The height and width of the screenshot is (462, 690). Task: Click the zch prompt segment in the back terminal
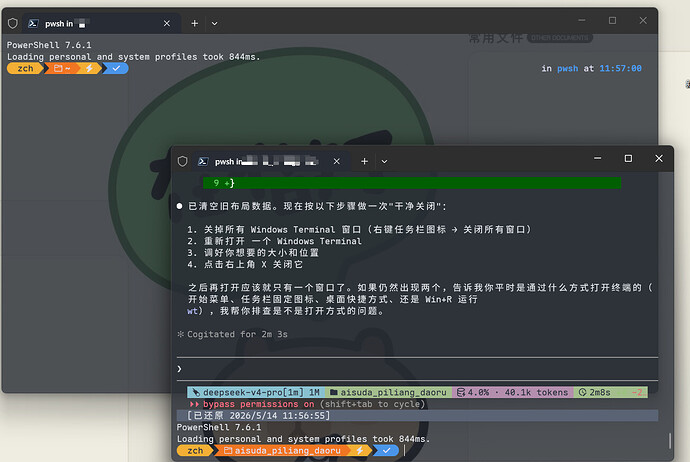point(25,69)
